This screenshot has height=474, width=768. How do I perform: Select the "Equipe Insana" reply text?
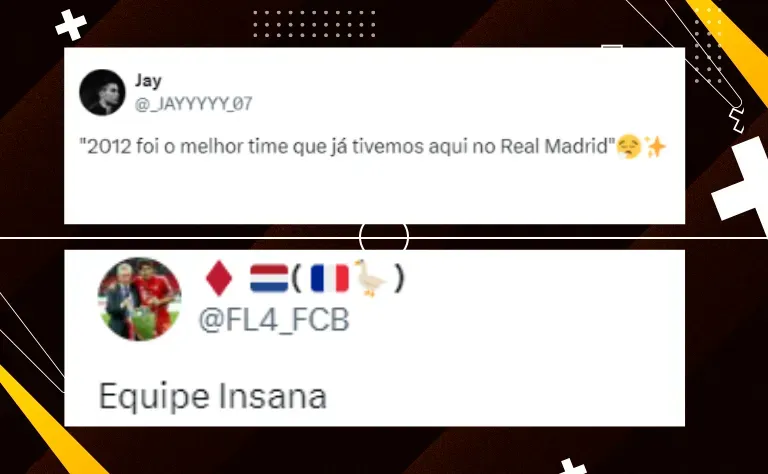[x=213, y=396]
